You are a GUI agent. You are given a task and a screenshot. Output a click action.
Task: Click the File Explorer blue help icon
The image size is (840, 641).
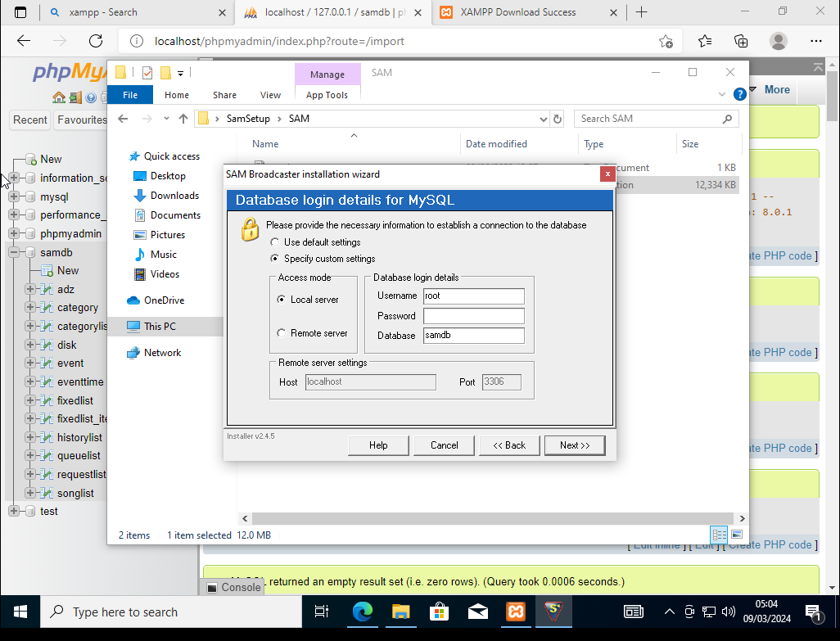(x=739, y=94)
